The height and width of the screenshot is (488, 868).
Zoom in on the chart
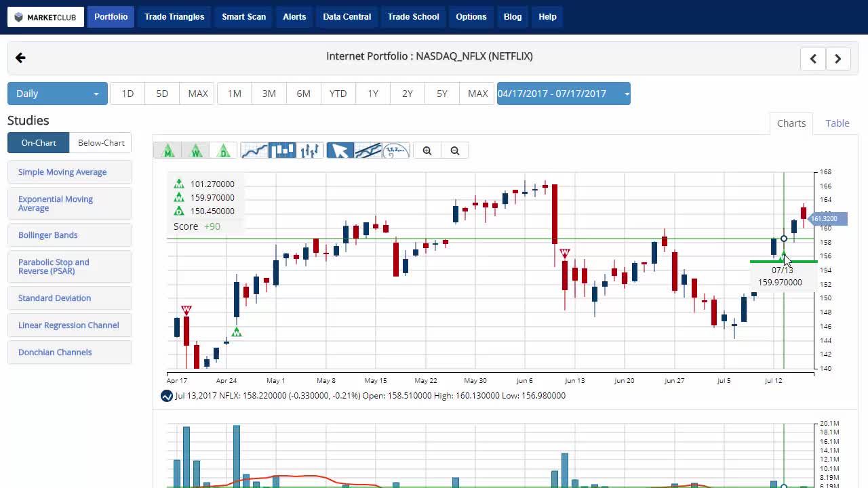tap(427, 150)
